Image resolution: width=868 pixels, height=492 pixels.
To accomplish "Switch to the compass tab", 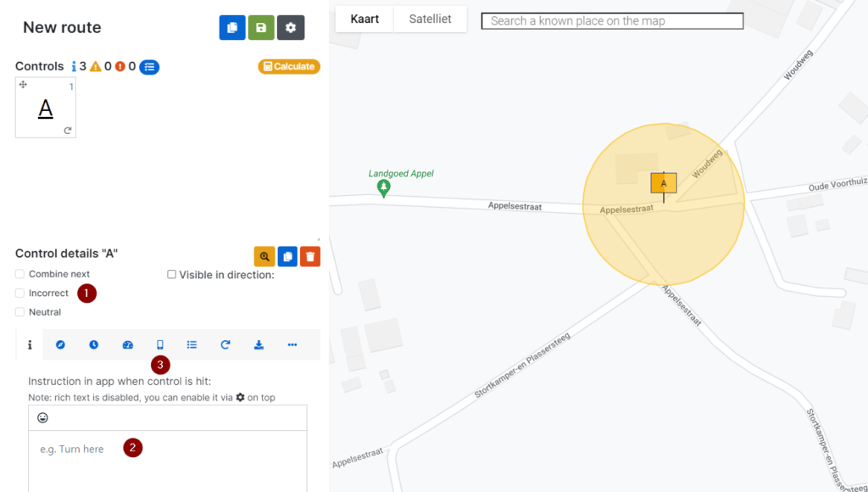I will point(61,344).
